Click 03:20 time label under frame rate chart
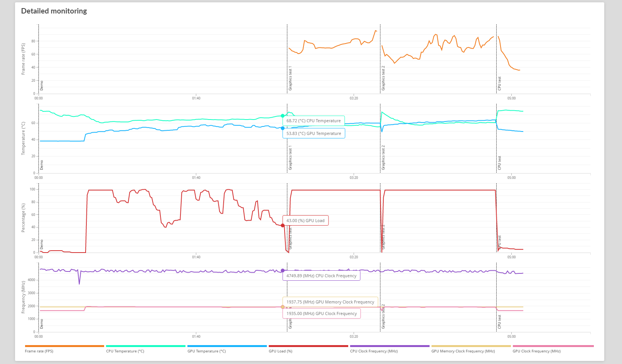The image size is (622, 364). click(354, 98)
